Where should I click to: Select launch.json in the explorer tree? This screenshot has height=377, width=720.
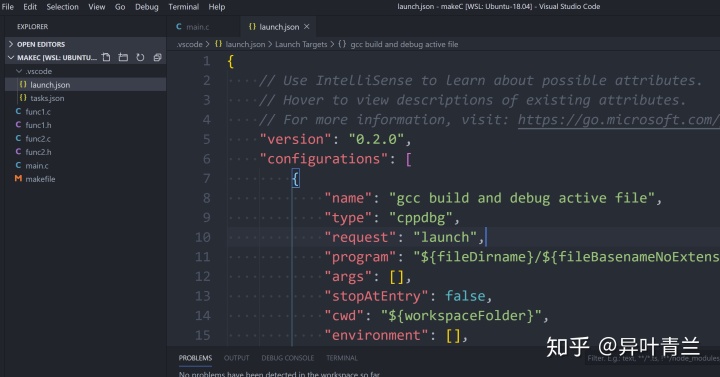86,84
